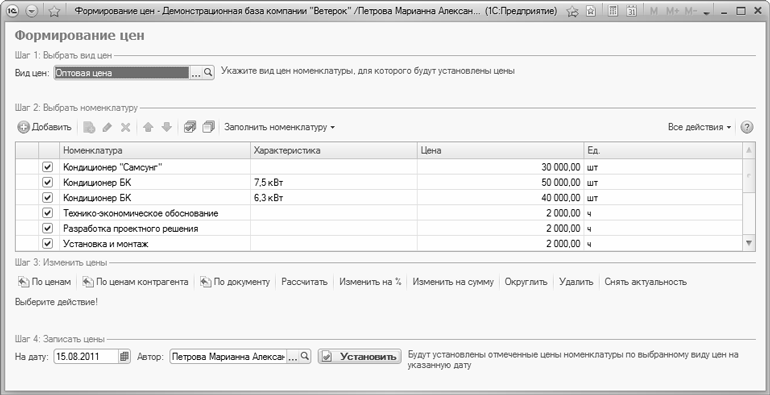Click the M memory button

(654, 11)
